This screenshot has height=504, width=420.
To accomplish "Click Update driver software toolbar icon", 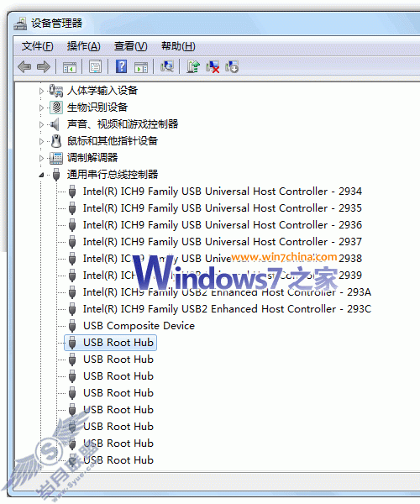I will pos(193,66).
